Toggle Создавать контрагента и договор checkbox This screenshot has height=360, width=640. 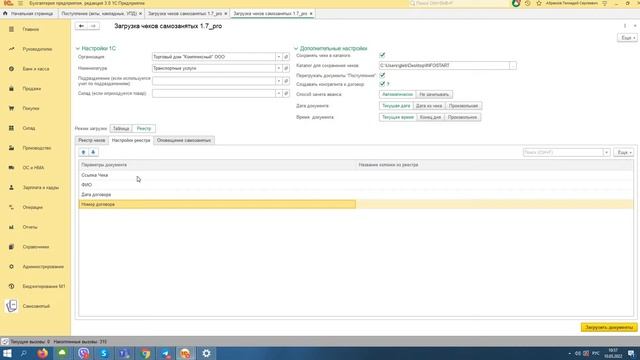[x=382, y=84]
